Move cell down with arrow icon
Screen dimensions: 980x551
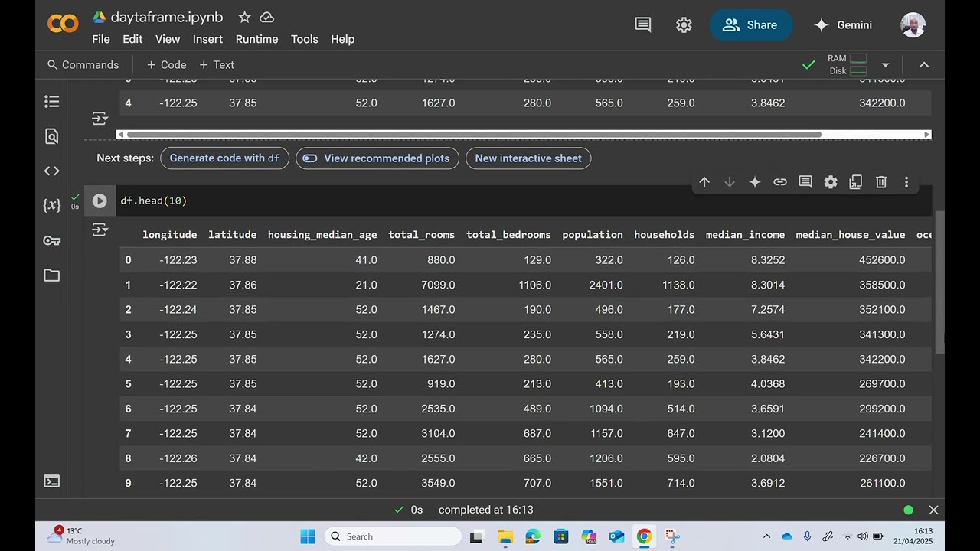point(730,182)
